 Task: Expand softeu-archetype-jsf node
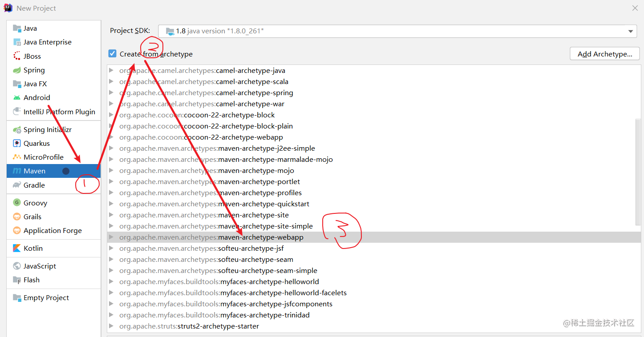pos(111,249)
